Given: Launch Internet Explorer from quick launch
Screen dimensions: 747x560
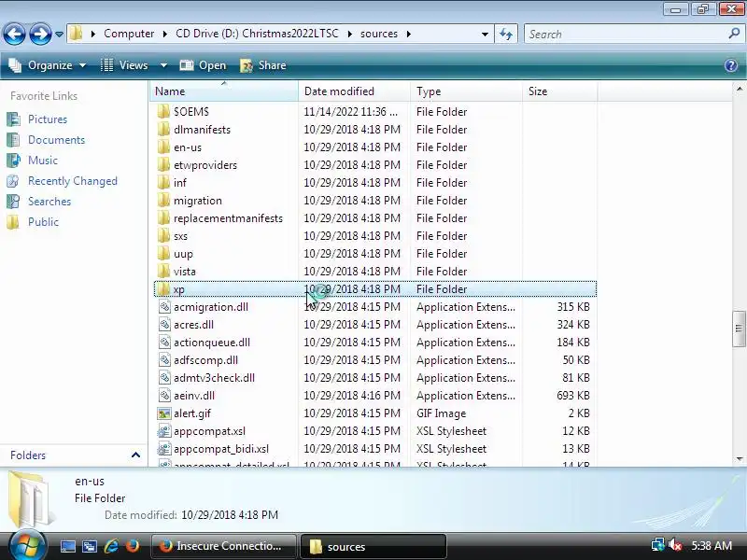Looking at the screenshot, I should [111, 546].
